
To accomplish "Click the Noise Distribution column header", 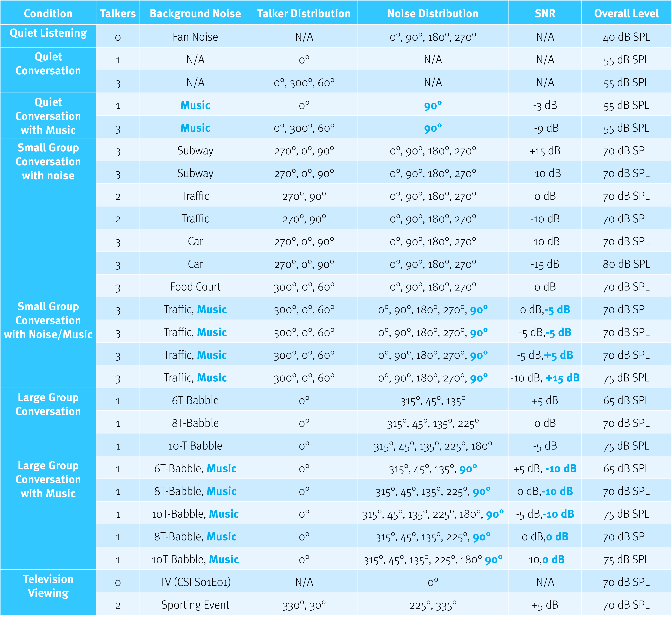I will click(433, 13).
